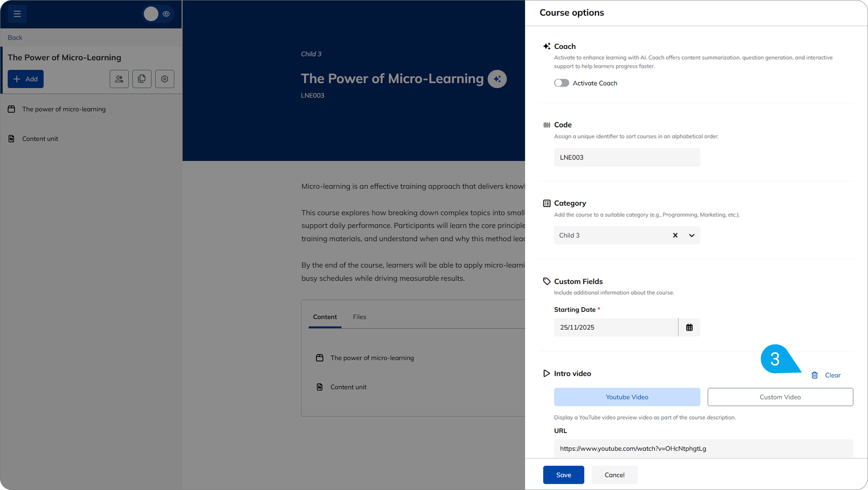Toggle the Activate Coach switch
868x490 pixels.
pos(561,83)
